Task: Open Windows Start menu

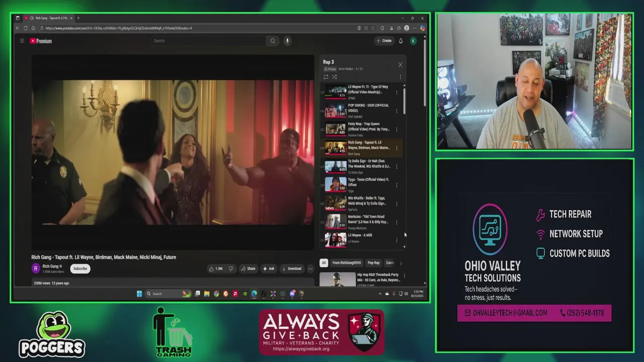Action: [x=139, y=294]
